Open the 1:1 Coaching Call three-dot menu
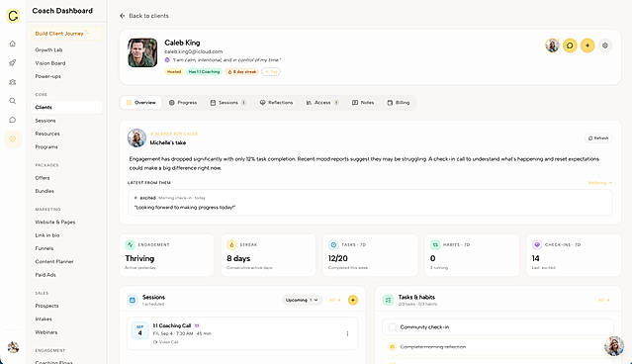 (x=347, y=333)
